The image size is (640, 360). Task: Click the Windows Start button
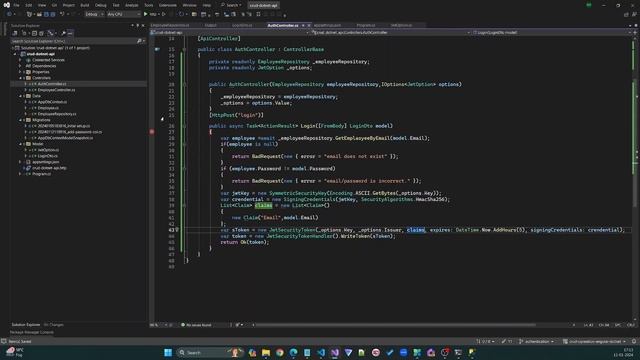coord(168,352)
